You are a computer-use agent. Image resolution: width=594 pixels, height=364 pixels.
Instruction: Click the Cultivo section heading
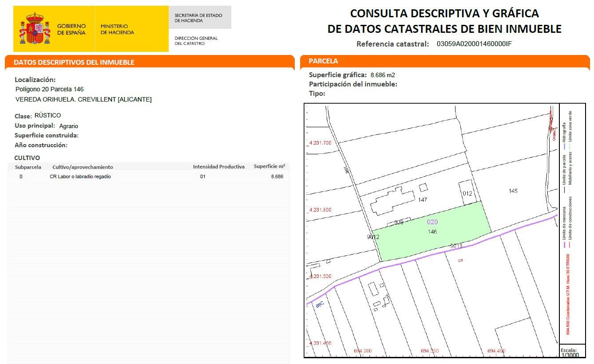[27, 158]
